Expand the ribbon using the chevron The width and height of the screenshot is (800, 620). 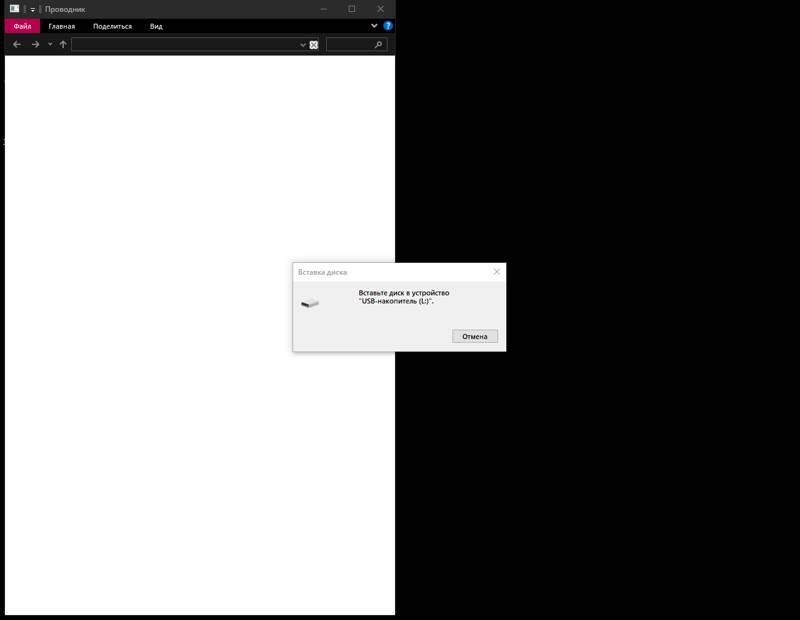(x=375, y=25)
